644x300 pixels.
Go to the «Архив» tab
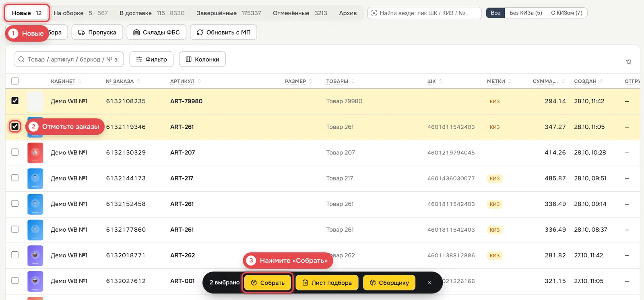[348, 13]
